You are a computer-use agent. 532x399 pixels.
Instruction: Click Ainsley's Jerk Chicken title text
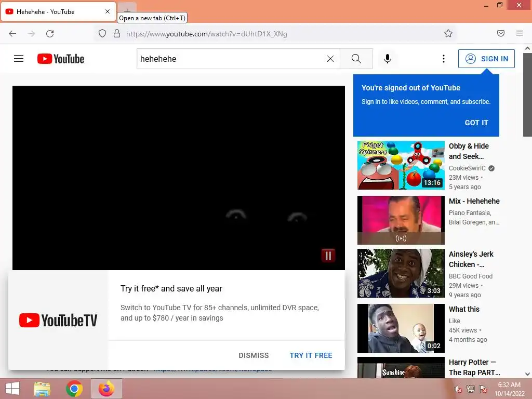point(471,259)
